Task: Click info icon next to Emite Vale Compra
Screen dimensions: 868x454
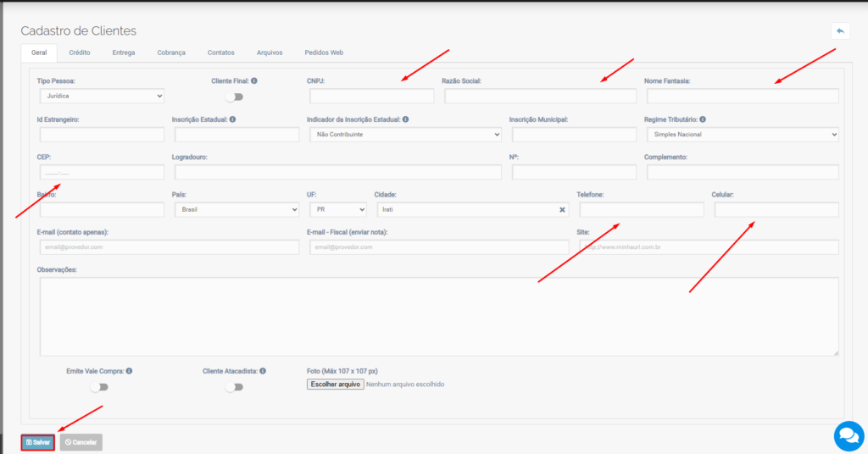Action: pos(130,371)
